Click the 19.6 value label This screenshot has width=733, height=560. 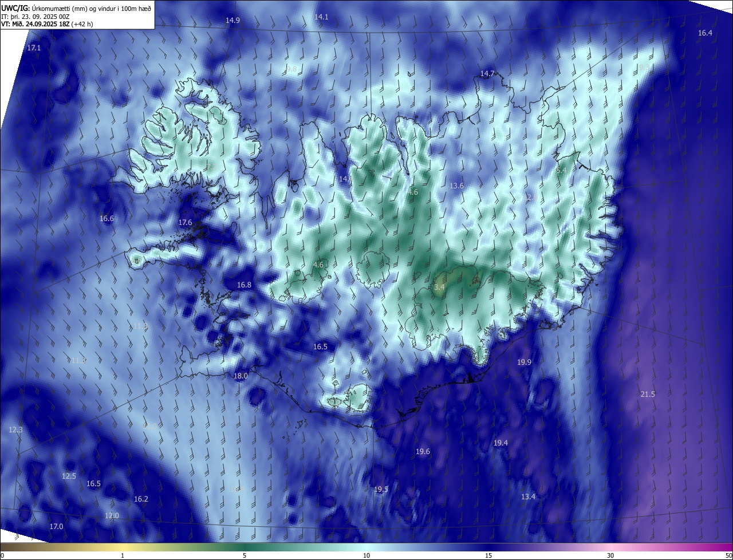pos(423,451)
